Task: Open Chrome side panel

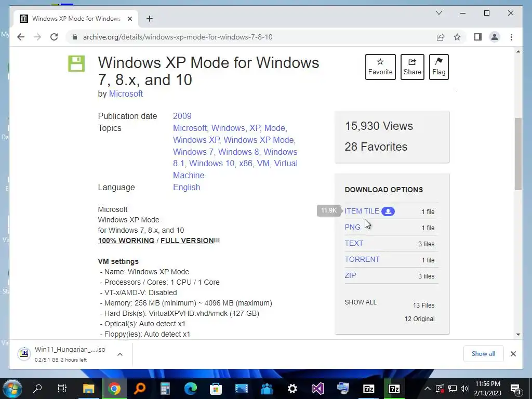Action: (478, 37)
